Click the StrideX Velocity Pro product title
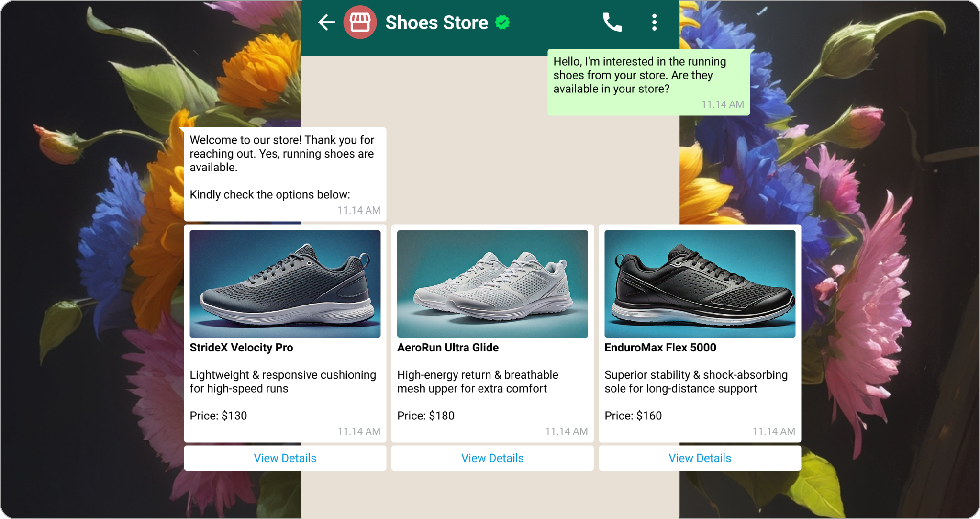 241,348
